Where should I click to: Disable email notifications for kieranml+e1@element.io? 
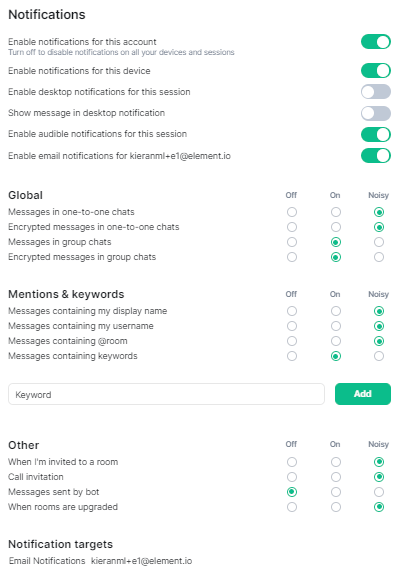tap(376, 156)
